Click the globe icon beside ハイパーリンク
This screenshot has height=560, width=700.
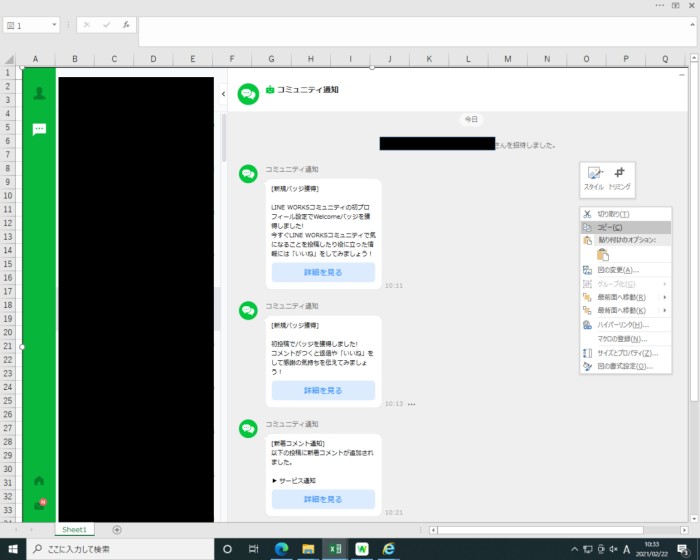588,325
